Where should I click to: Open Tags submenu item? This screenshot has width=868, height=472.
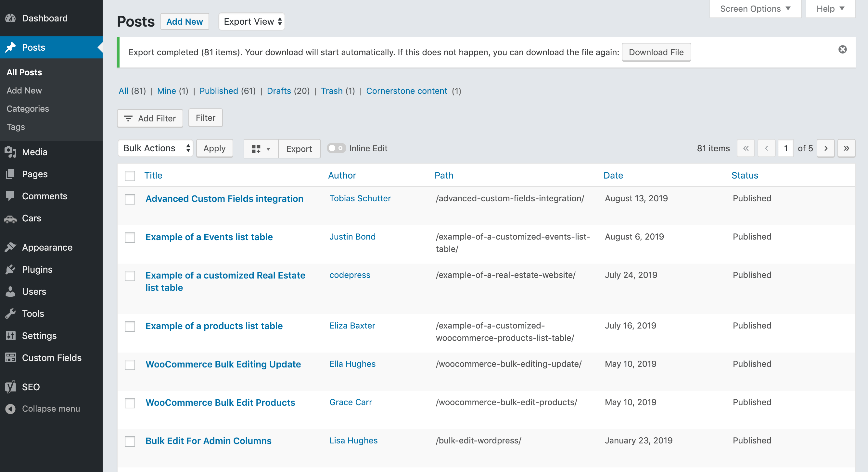(16, 127)
